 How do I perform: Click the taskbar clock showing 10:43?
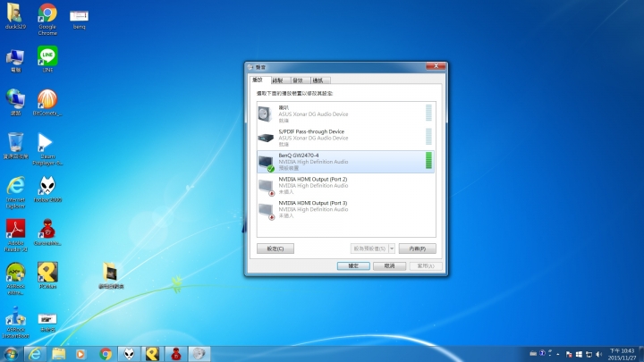622,354
